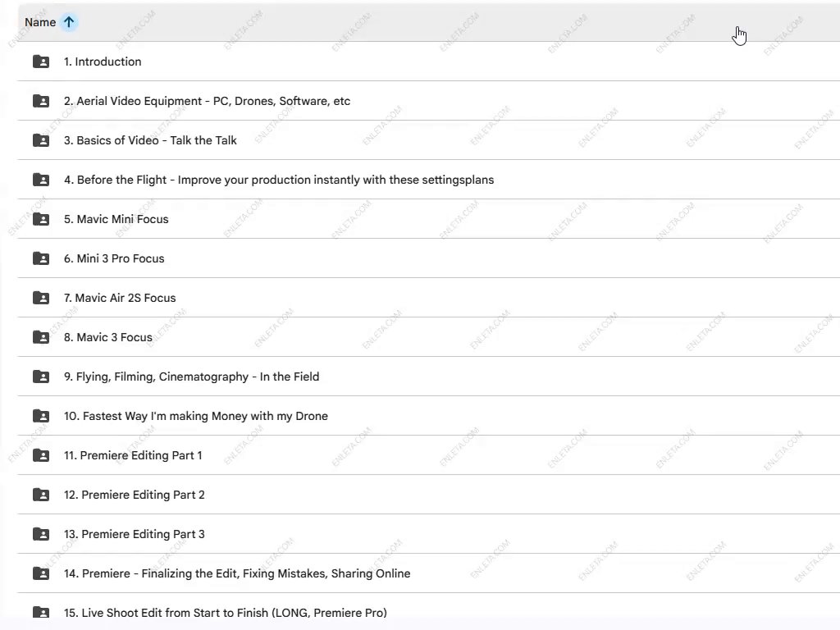Click the folder icon for Mini 3 Pro Focus
Screen dimensions: 840x630
(41, 258)
